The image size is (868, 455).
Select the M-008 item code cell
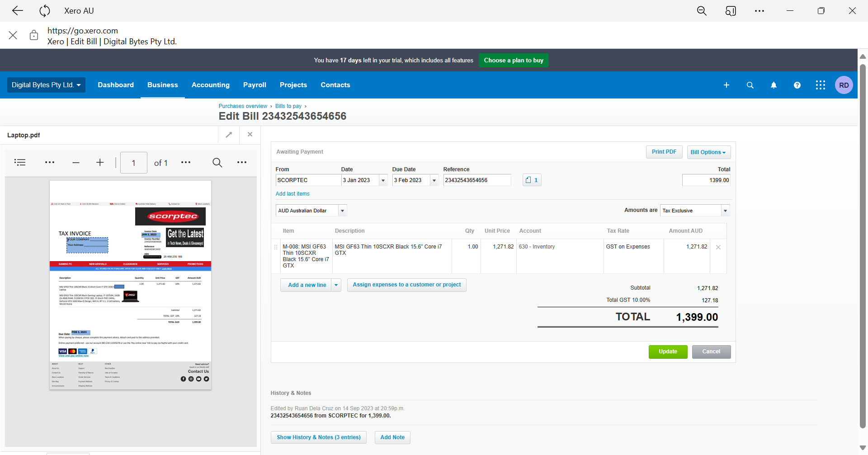(x=307, y=256)
